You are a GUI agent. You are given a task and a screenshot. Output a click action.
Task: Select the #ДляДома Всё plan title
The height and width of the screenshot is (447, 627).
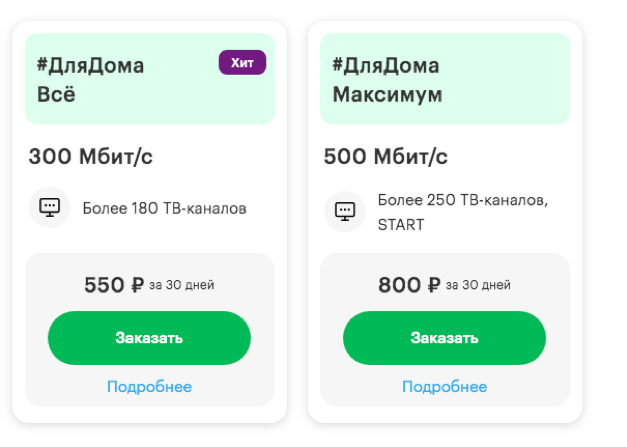(x=90, y=80)
